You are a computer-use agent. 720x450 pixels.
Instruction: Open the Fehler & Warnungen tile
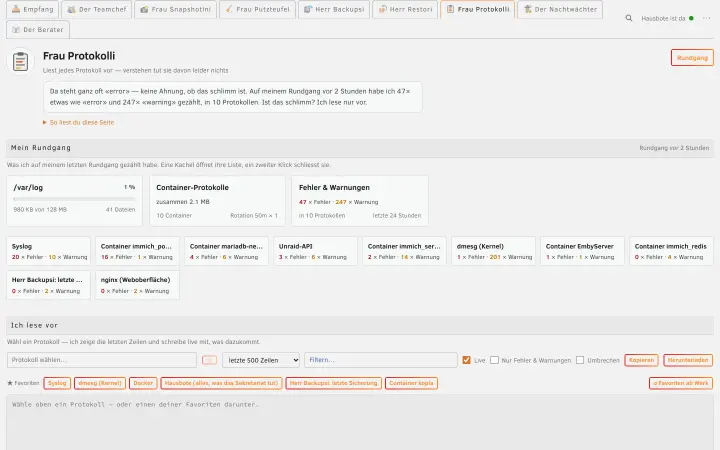[360, 201]
